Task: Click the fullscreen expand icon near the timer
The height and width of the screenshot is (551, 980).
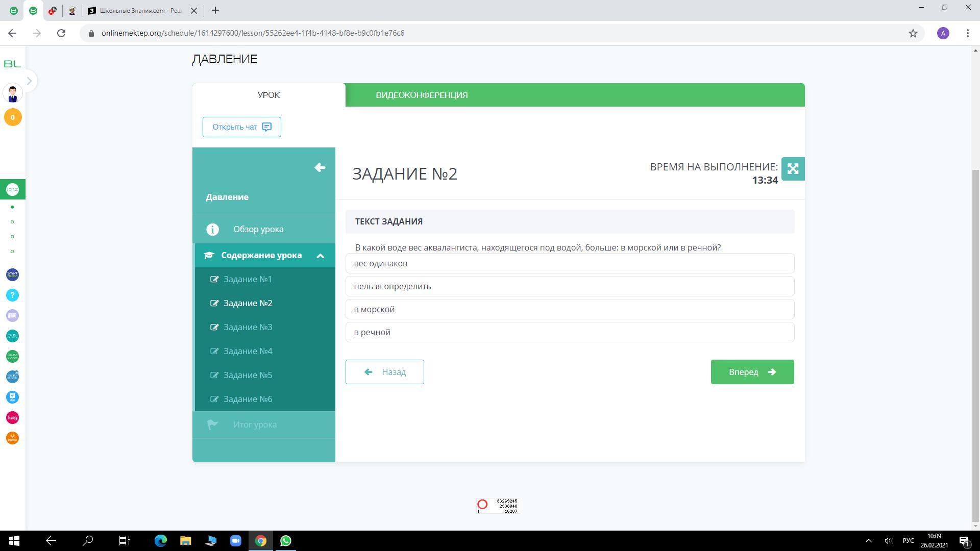Action: tap(793, 169)
